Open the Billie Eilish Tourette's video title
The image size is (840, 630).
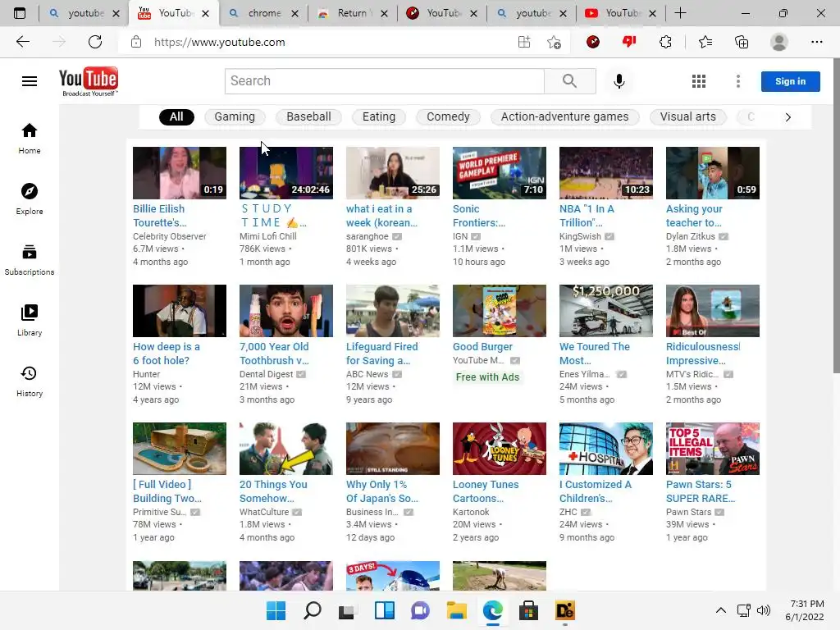[160, 216]
